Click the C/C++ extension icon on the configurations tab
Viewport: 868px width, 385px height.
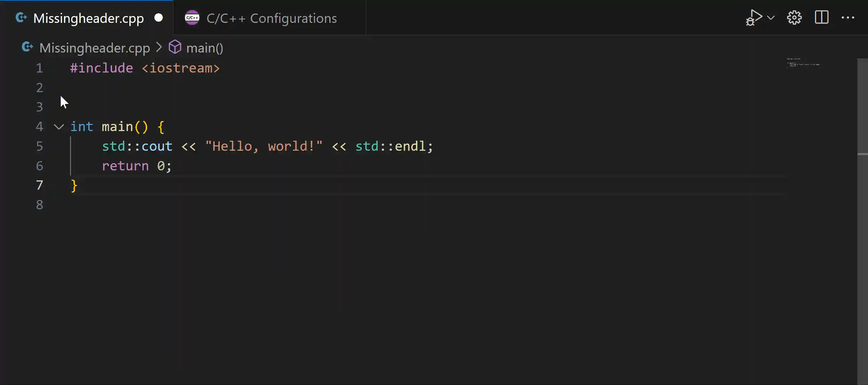click(192, 17)
